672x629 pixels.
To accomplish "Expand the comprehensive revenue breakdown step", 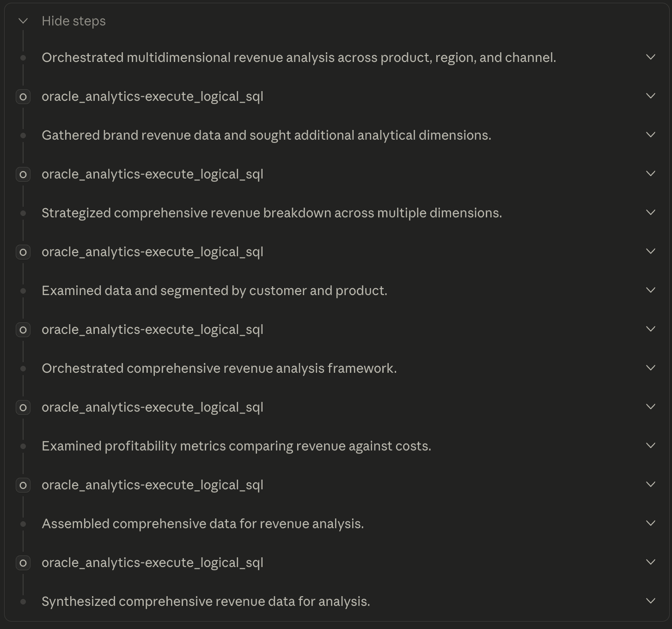I will pos(651,213).
